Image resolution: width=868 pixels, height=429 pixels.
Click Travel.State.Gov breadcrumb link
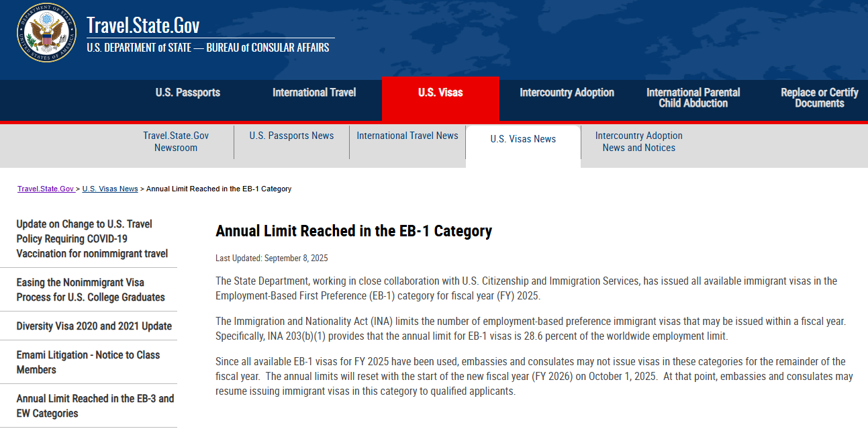(x=46, y=189)
